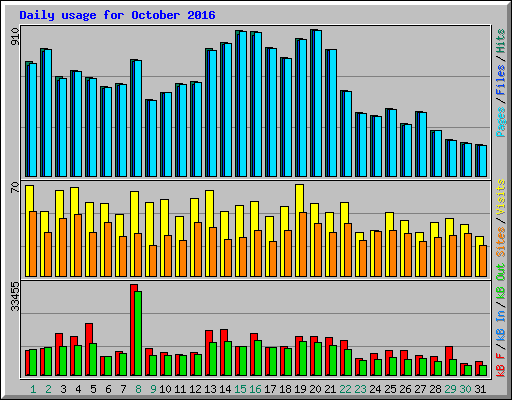Click day label 26 on the x-axis
Image resolution: width=512 pixels, height=400 pixels.
(405, 389)
